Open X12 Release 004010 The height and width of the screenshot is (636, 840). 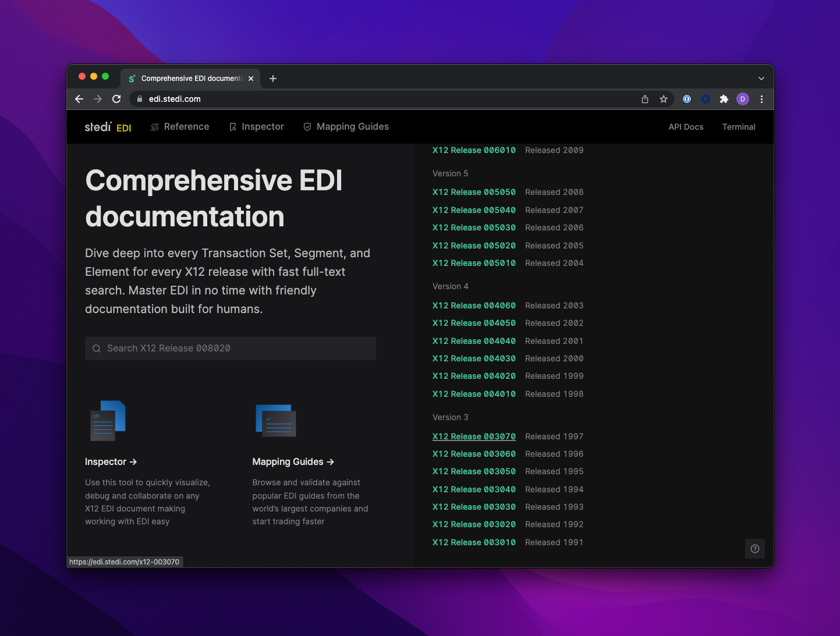pyautogui.click(x=474, y=394)
